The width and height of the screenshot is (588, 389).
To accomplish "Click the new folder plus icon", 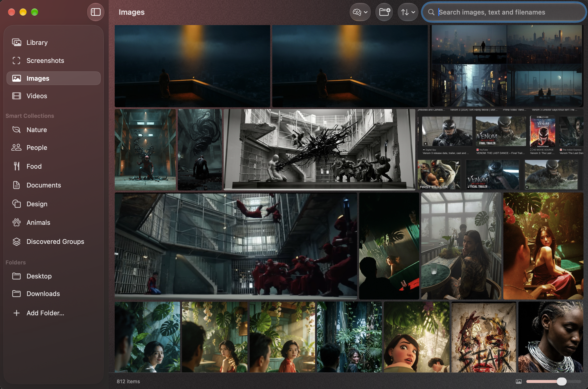I will click(384, 12).
